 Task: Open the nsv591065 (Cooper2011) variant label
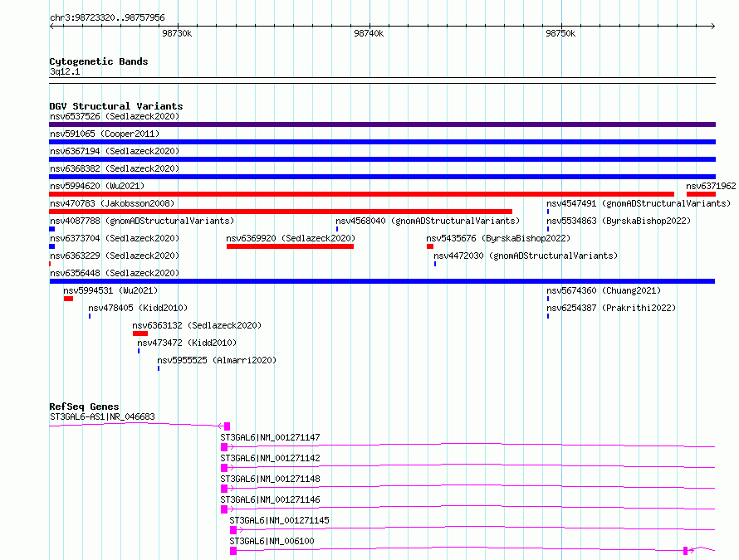pyautogui.click(x=105, y=134)
